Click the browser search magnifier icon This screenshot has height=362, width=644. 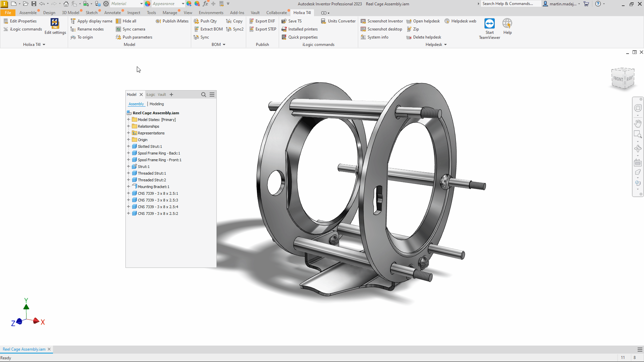click(204, 95)
